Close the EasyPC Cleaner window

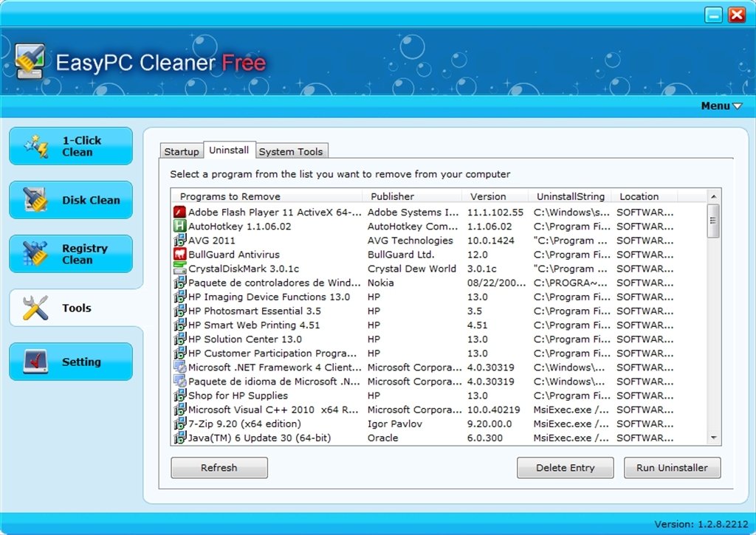737,15
